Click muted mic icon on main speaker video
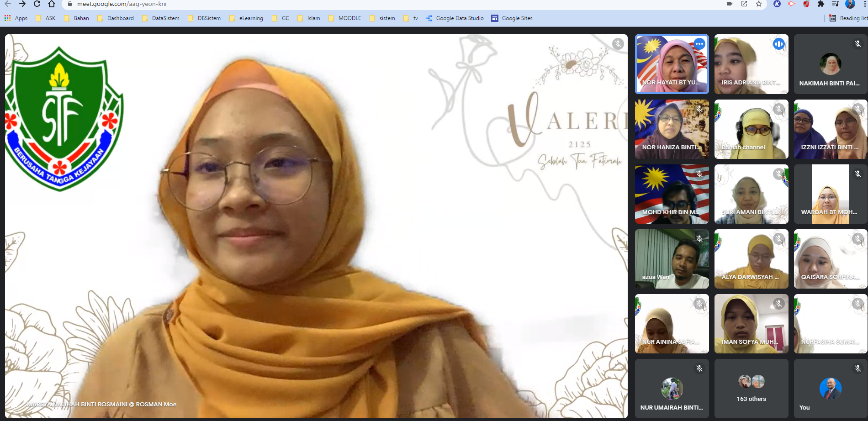The image size is (868, 421). 618,44
